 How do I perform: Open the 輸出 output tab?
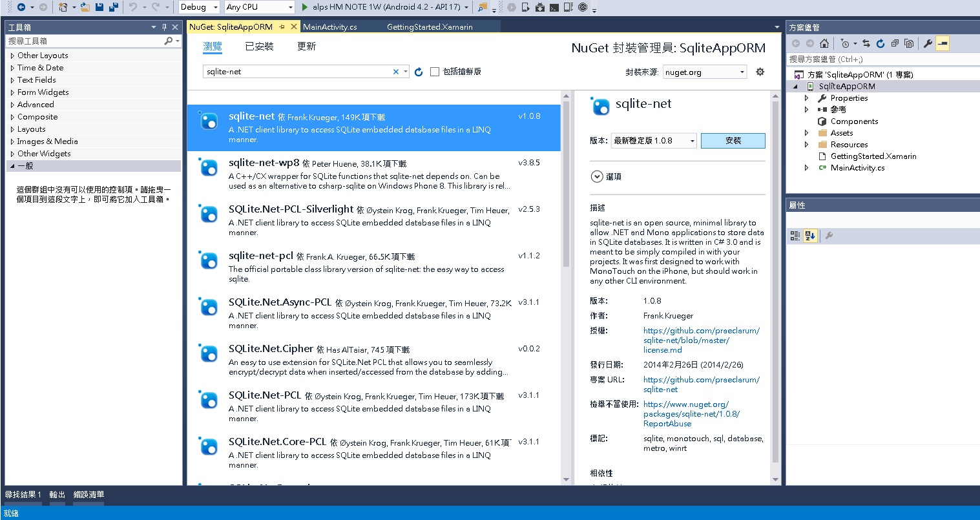(x=57, y=495)
